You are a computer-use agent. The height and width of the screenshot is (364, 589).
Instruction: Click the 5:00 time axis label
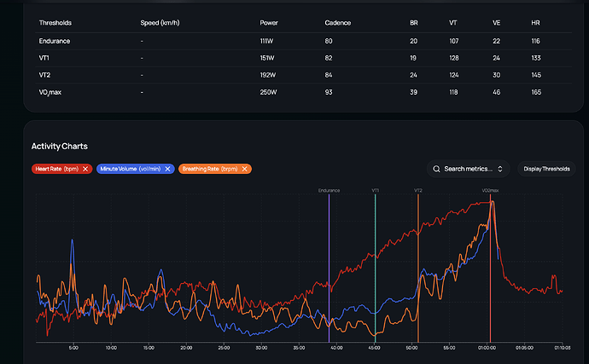click(73, 348)
